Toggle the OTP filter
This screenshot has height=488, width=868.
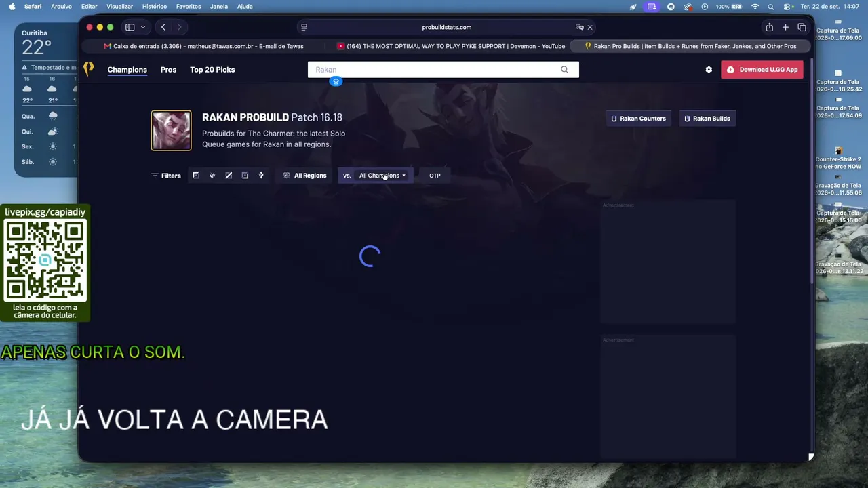435,176
